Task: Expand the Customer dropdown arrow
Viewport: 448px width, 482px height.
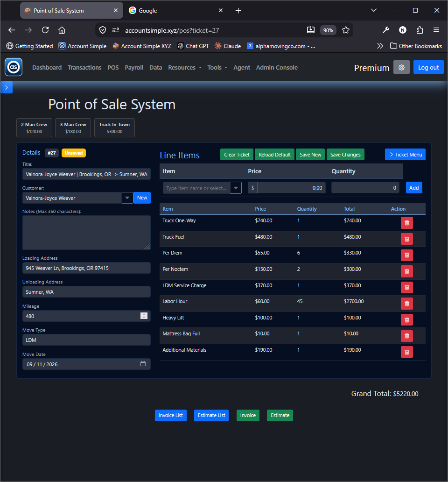Action: pyautogui.click(x=127, y=198)
